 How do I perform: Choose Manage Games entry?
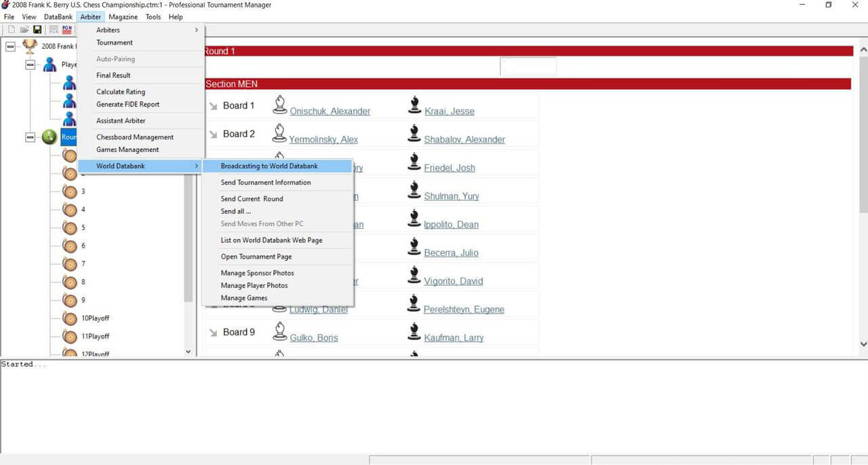(x=278, y=298)
